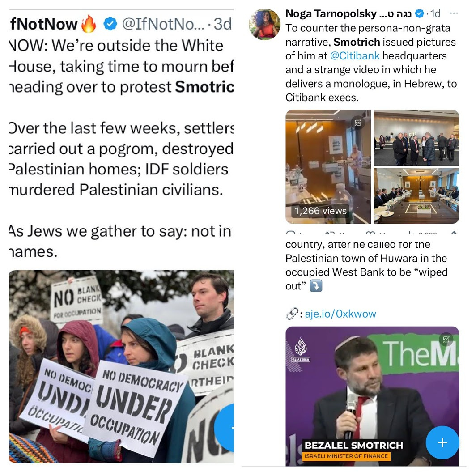The width and height of the screenshot is (476, 476).
Task: Play the video showing 1,266 views
Action: tap(328, 167)
